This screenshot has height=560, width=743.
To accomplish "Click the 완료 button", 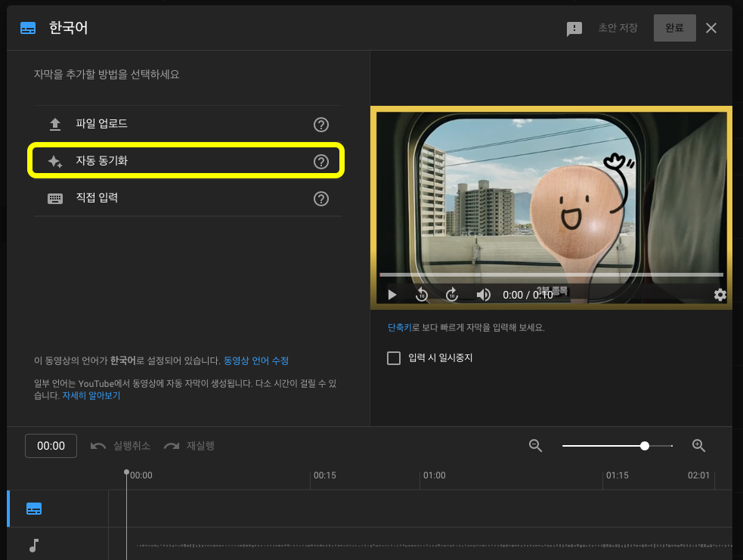I will 675,28.
